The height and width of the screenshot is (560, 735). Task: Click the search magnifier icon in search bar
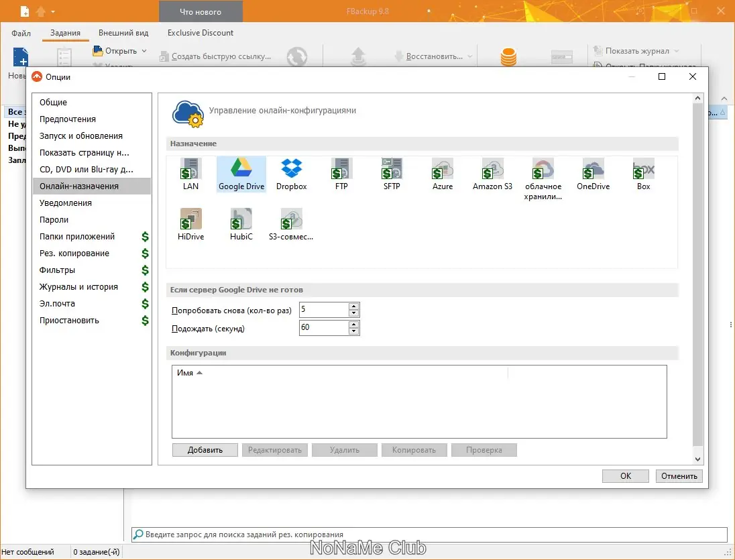tap(138, 535)
